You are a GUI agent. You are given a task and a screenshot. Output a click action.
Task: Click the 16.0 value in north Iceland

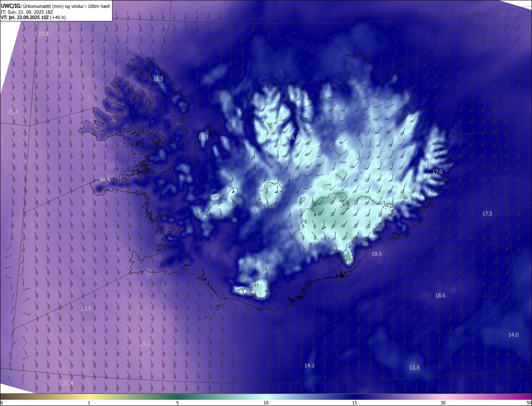tap(294, 137)
